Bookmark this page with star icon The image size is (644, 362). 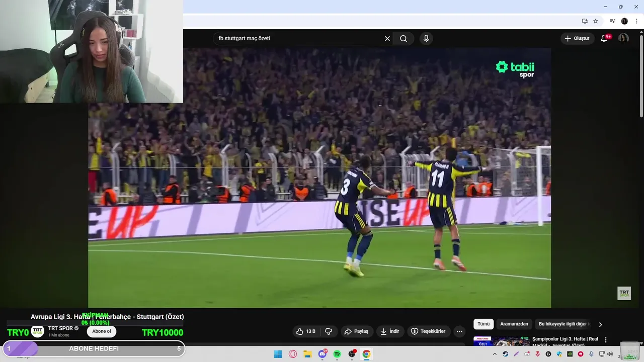point(596,21)
